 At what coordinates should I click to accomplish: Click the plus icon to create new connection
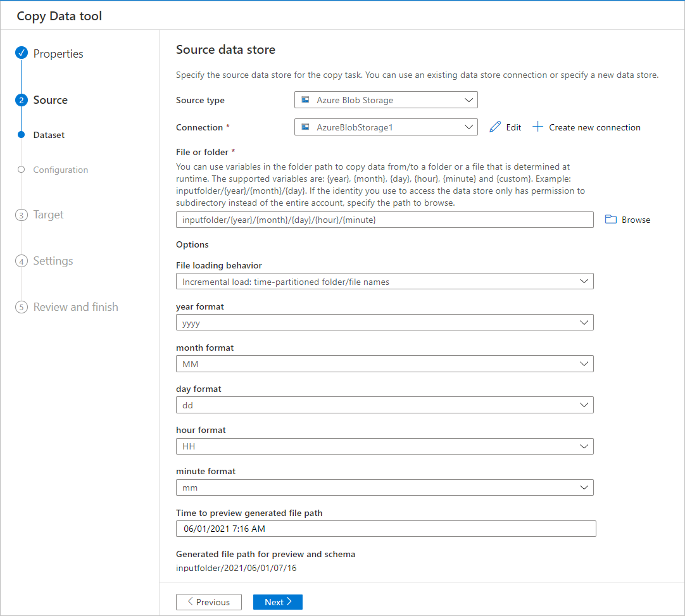[x=537, y=127]
